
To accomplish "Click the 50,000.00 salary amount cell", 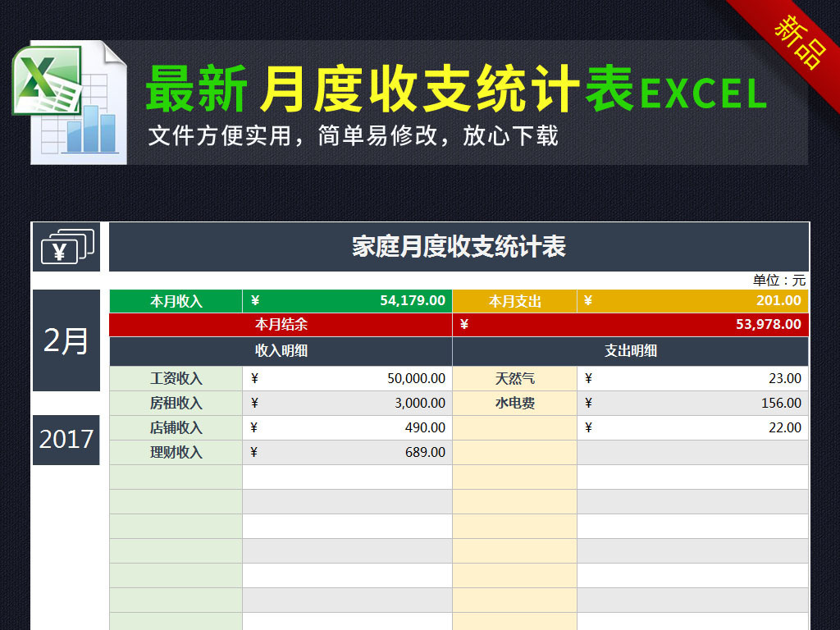I will click(347, 379).
